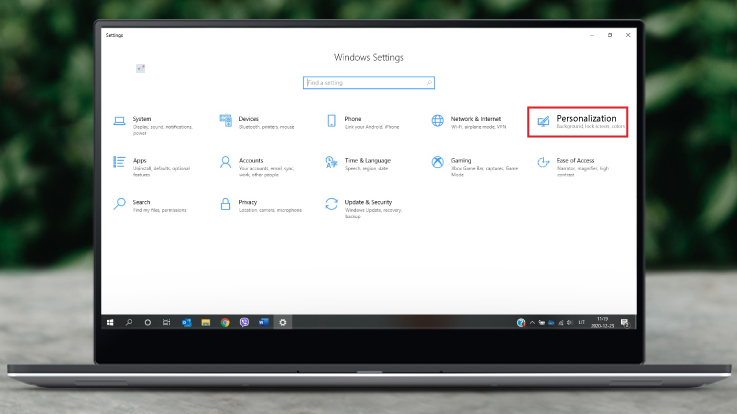737x414 pixels.
Task: Open the notification center in taskbar
Action: pyautogui.click(x=625, y=323)
